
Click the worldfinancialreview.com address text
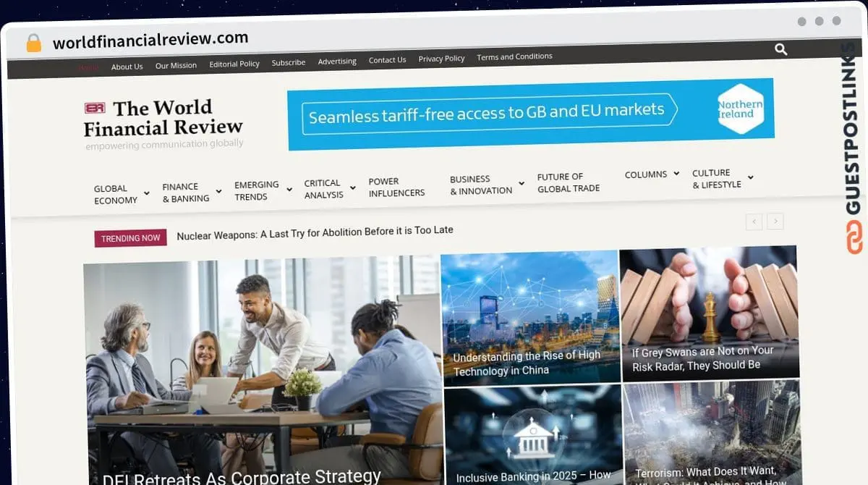[150, 40]
